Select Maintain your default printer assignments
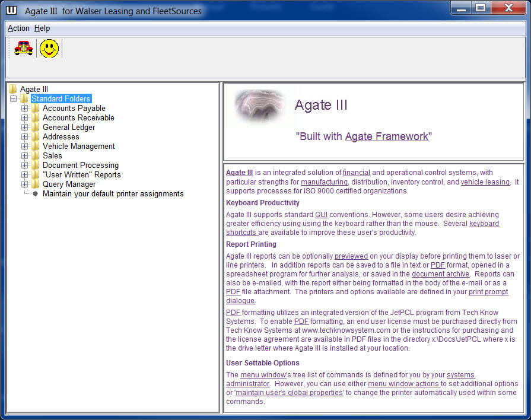 tap(113, 193)
